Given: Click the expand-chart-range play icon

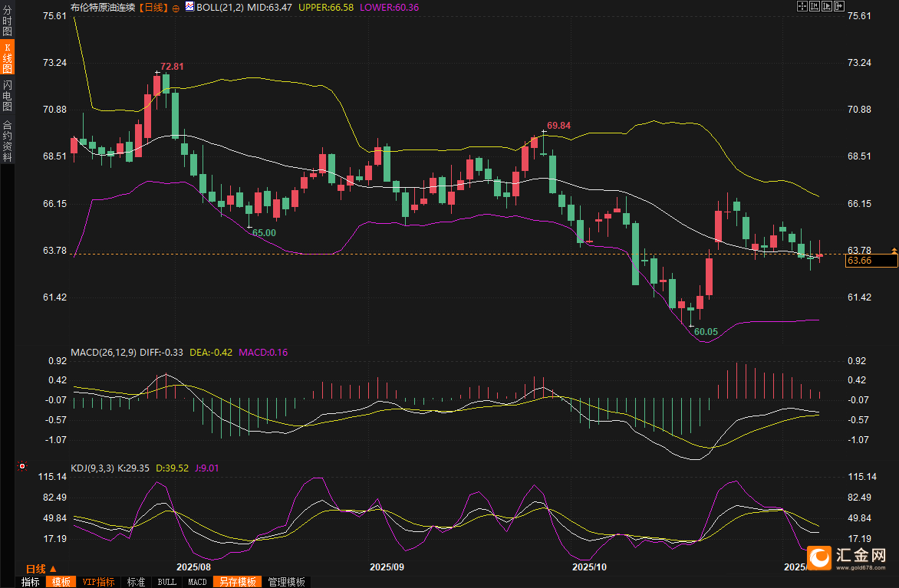Looking at the screenshot, I should pos(826,6).
